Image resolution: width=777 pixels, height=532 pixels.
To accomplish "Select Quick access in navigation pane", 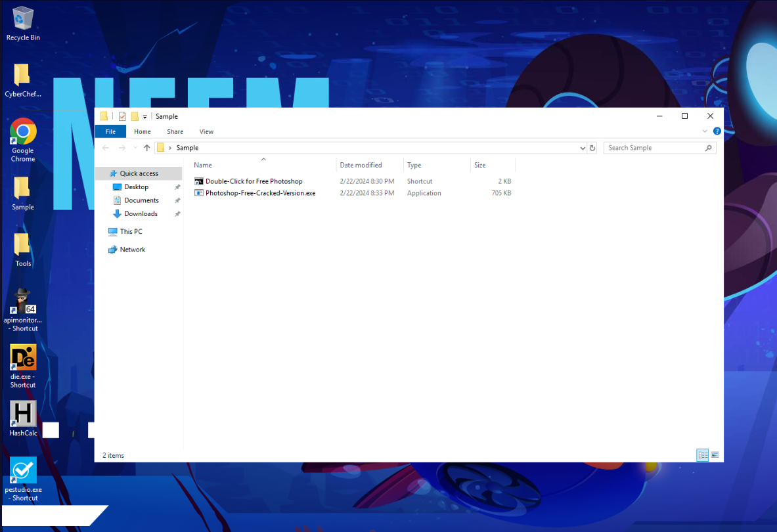I will pyautogui.click(x=139, y=173).
